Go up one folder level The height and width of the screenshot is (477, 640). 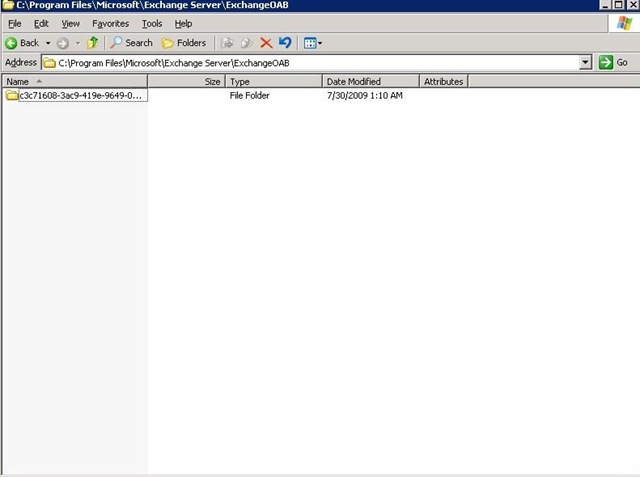(x=93, y=42)
